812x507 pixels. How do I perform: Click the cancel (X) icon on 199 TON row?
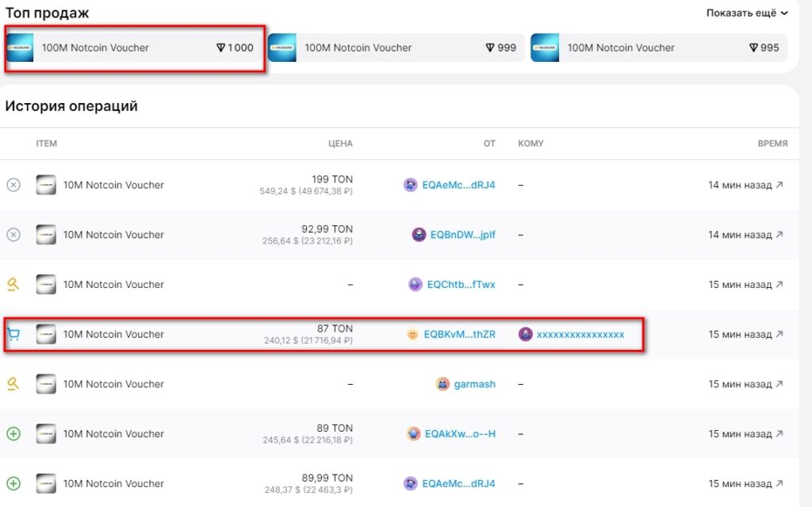click(13, 185)
